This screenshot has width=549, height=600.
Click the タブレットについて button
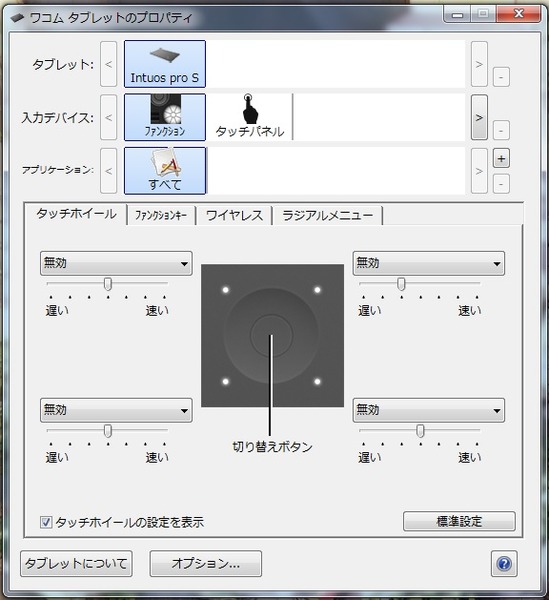(x=76, y=563)
